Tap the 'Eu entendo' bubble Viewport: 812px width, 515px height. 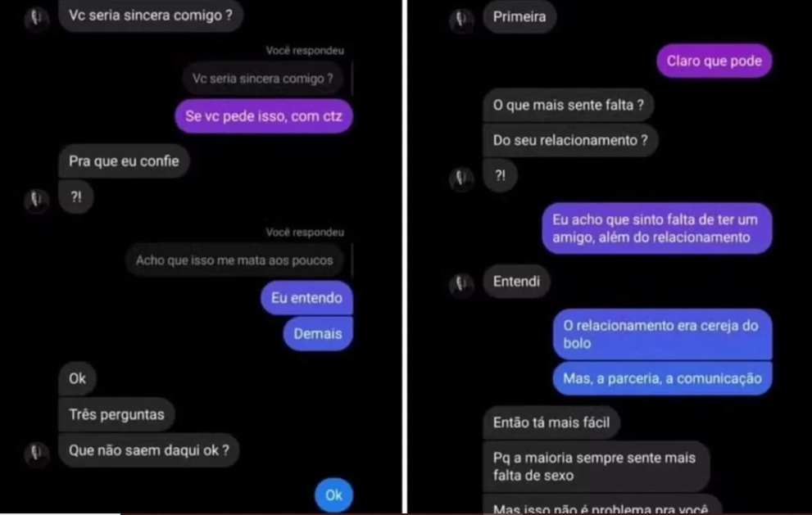(306, 297)
